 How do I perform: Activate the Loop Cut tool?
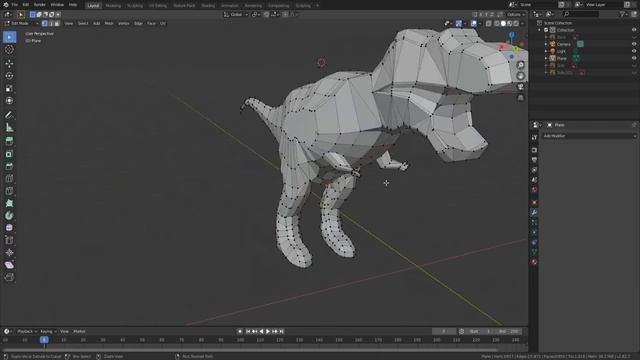(9, 178)
